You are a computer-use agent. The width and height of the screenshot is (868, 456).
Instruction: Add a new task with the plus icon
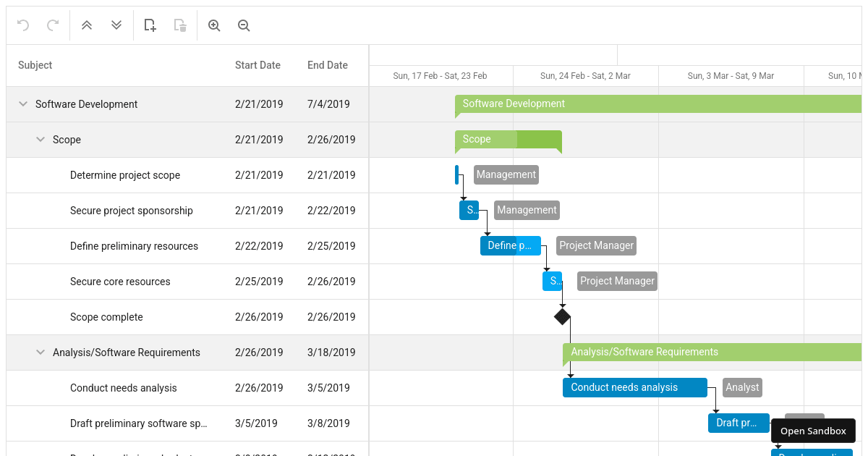click(x=150, y=25)
